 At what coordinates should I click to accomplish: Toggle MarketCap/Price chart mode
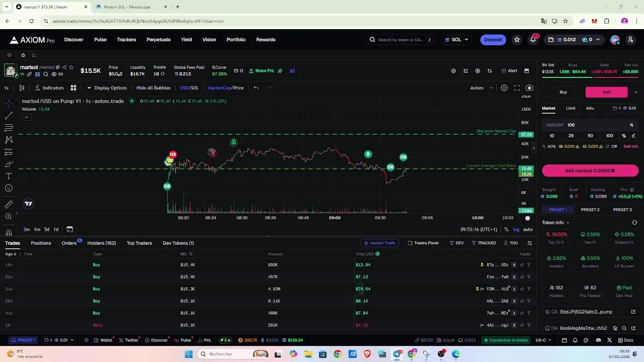pos(226,88)
